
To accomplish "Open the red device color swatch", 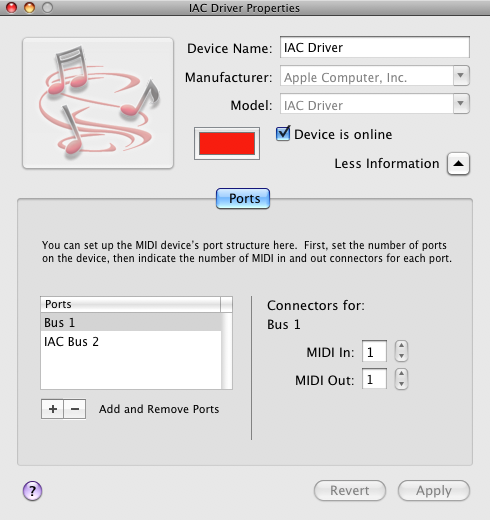I will tap(227, 143).
